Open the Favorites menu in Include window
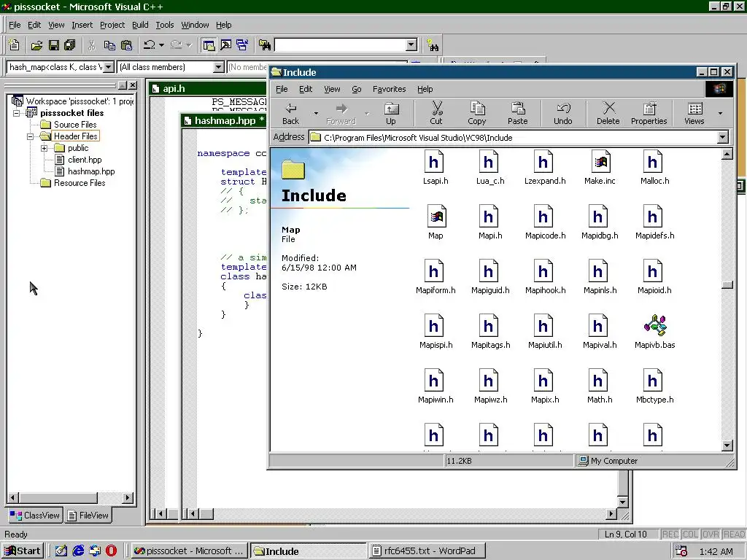The image size is (747, 560). [390, 89]
